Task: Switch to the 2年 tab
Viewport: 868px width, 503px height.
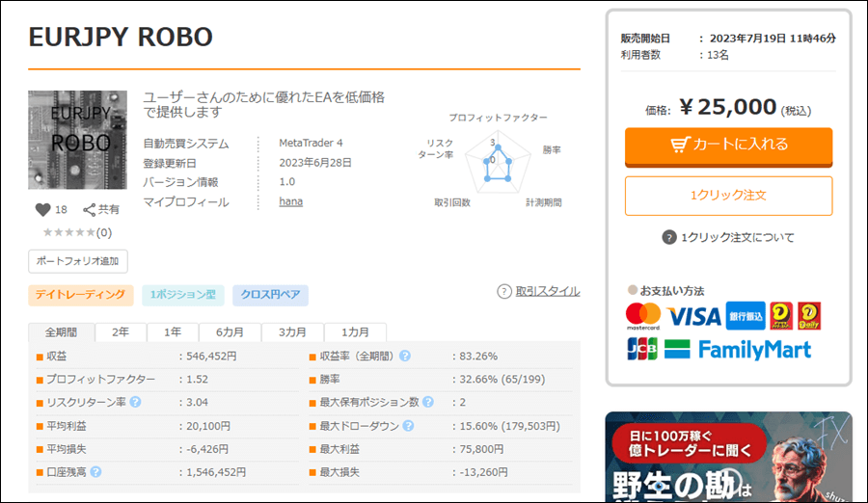Action: [121, 332]
